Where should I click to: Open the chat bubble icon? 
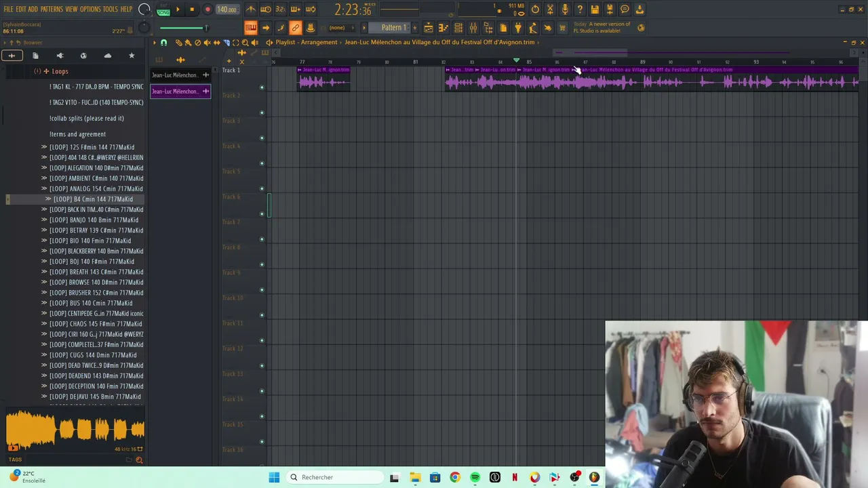point(625,9)
